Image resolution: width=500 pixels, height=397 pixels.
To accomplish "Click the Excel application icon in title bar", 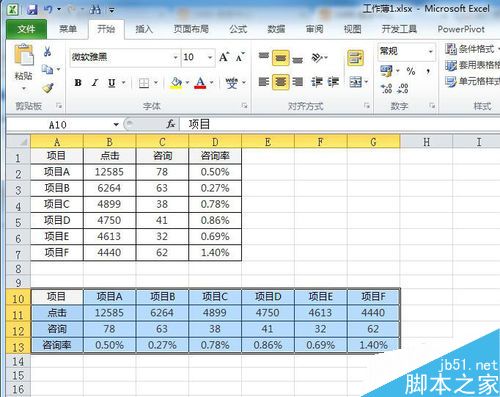I will point(12,9).
